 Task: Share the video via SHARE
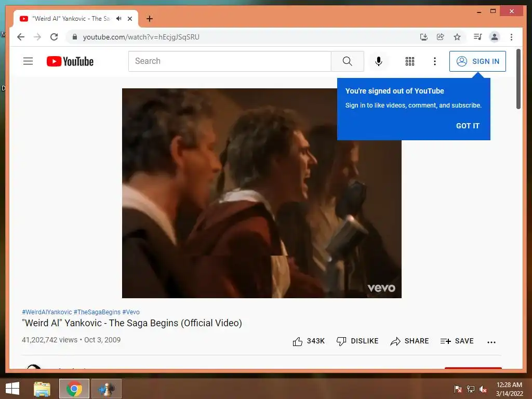click(409, 341)
